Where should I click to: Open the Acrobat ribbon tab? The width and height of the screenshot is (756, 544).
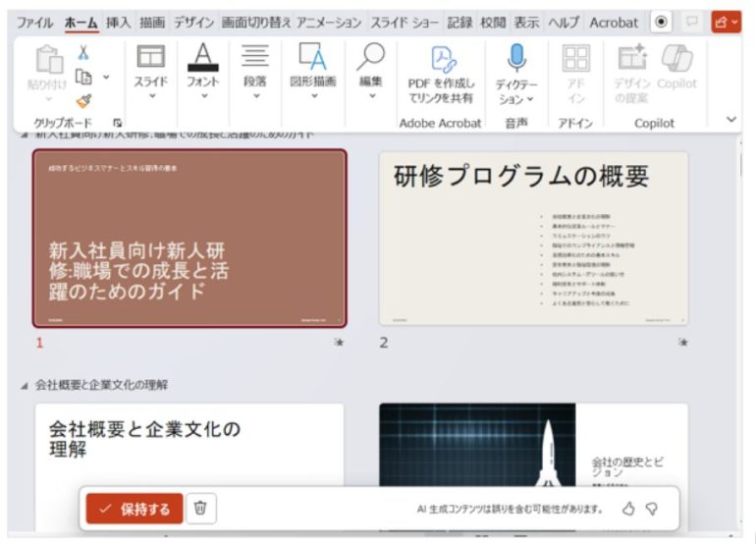[614, 23]
